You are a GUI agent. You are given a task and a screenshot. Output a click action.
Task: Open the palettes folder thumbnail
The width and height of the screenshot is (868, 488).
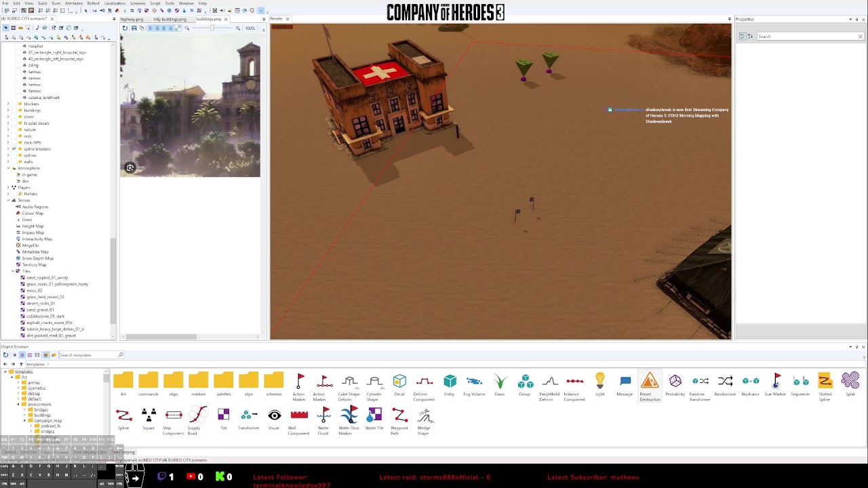tap(223, 381)
